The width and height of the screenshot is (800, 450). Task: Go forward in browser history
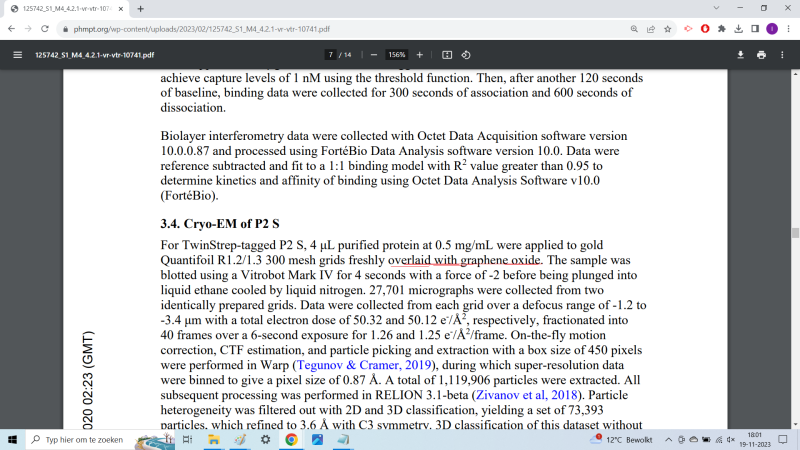[x=28, y=29]
